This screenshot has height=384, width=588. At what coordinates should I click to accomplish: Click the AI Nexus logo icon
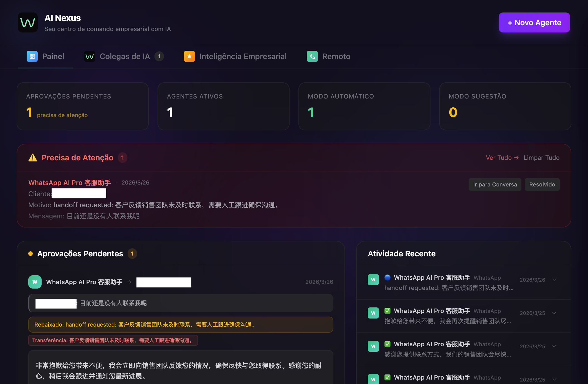tap(28, 22)
